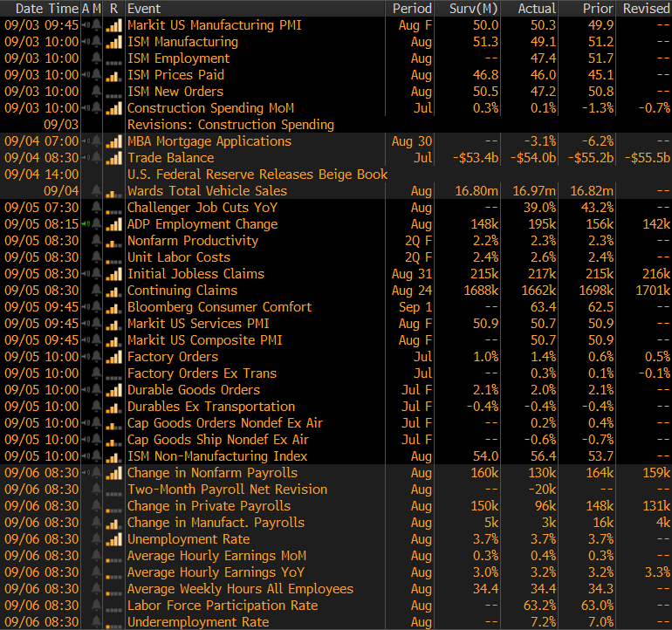Click the speaker icon next to Factory Orders
Screen dimensions: 672x630
(87, 357)
